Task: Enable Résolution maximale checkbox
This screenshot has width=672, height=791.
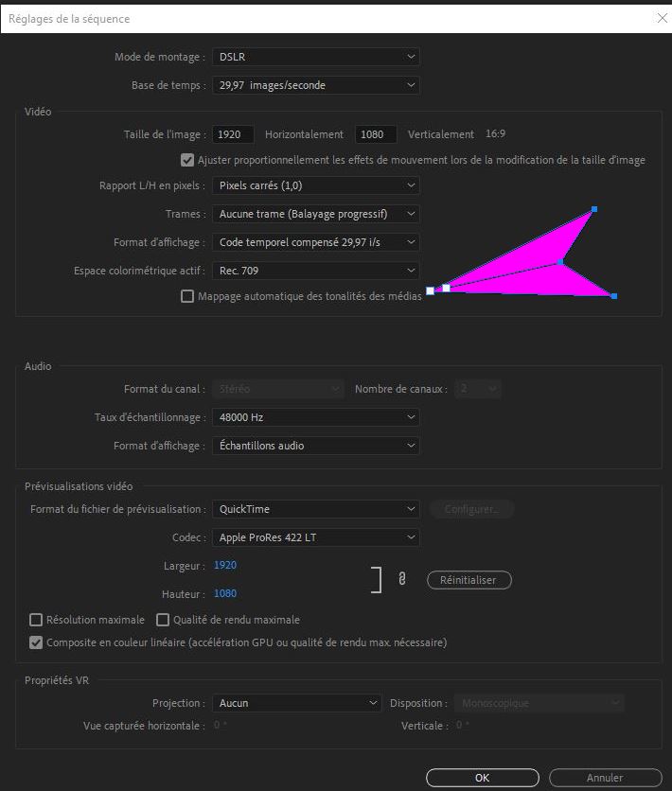Action: (x=37, y=620)
